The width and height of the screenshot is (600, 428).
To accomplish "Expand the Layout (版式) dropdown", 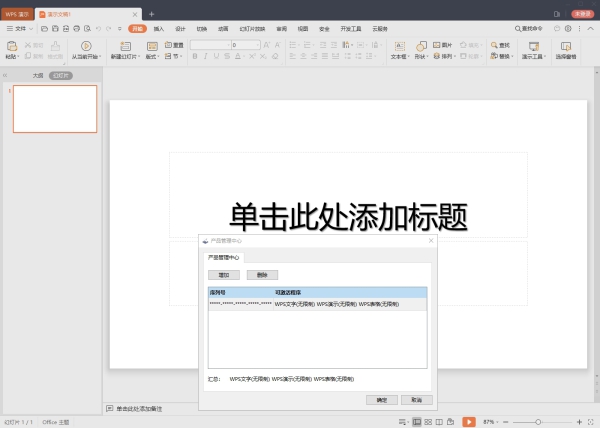I will [x=152, y=57].
